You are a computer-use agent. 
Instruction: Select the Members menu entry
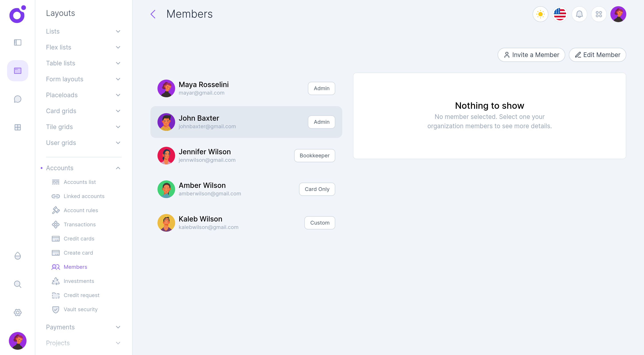75,267
